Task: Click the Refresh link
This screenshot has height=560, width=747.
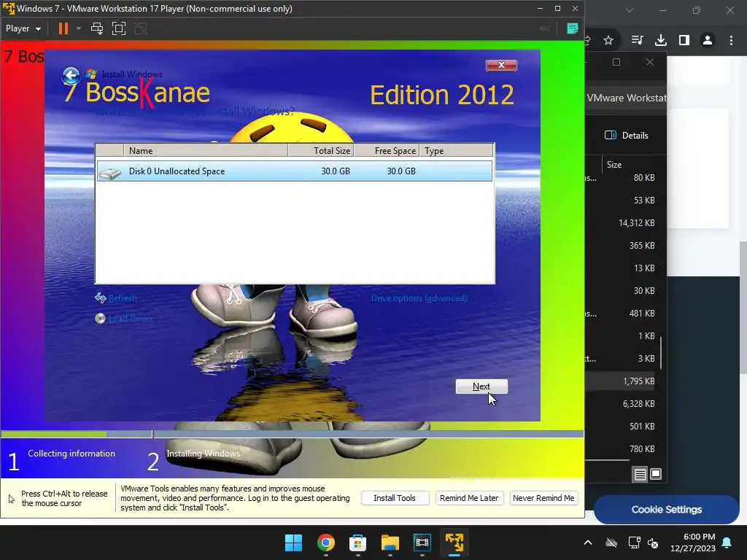Action: tap(122, 298)
